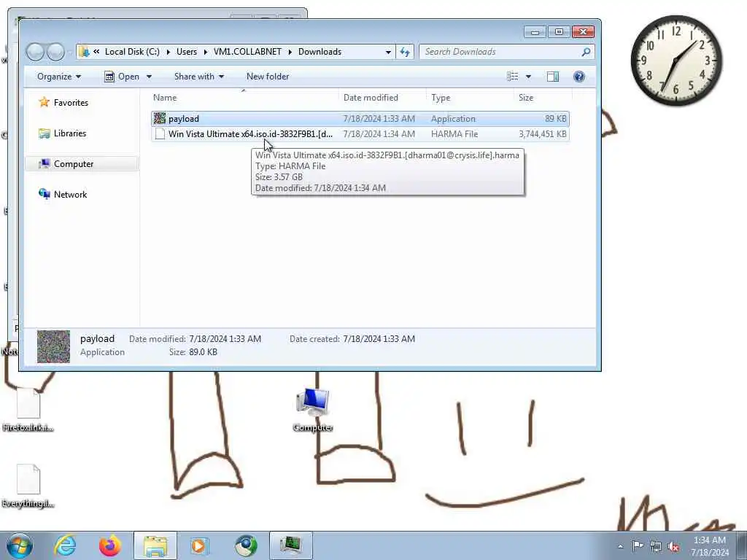Click the Open toolbar button
The height and width of the screenshot is (560, 747).
pyautogui.click(x=122, y=77)
